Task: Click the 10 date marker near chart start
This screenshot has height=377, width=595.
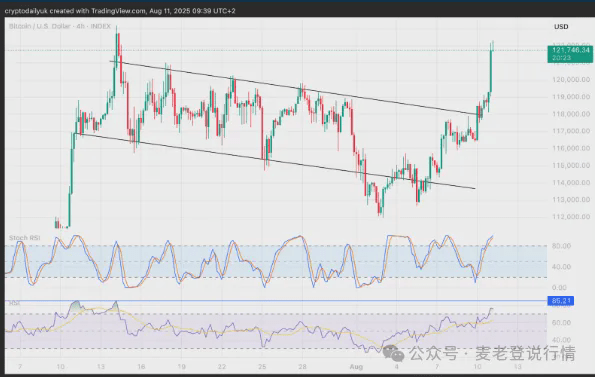Action: pyautogui.click(x=60, y=367)
